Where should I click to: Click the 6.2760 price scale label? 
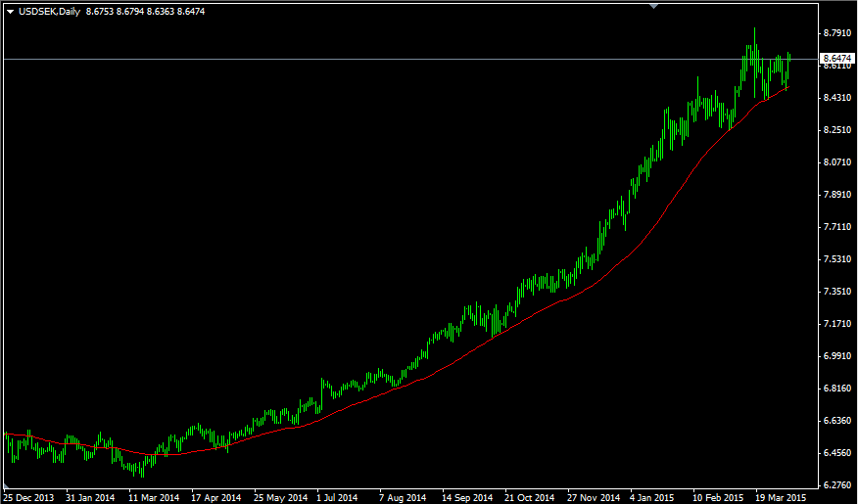837,484
